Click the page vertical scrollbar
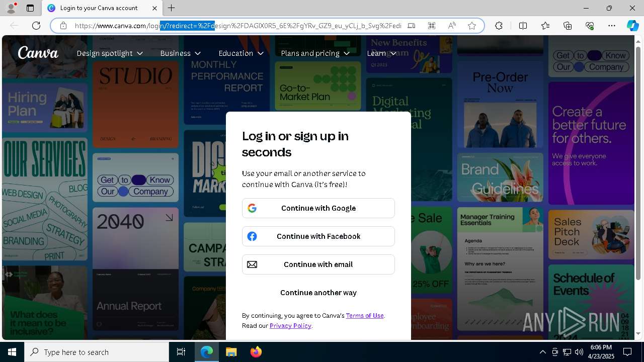This screenshot has width=644, height=362. point(638,163)
